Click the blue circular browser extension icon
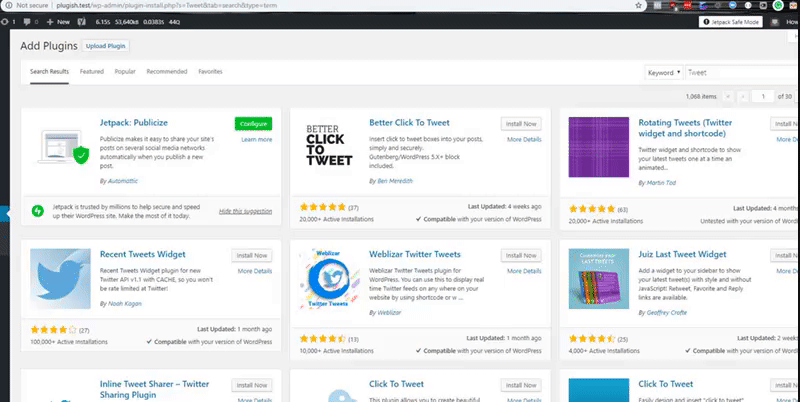Viewport: 800px width, 402px height. (x=733, y=6)
